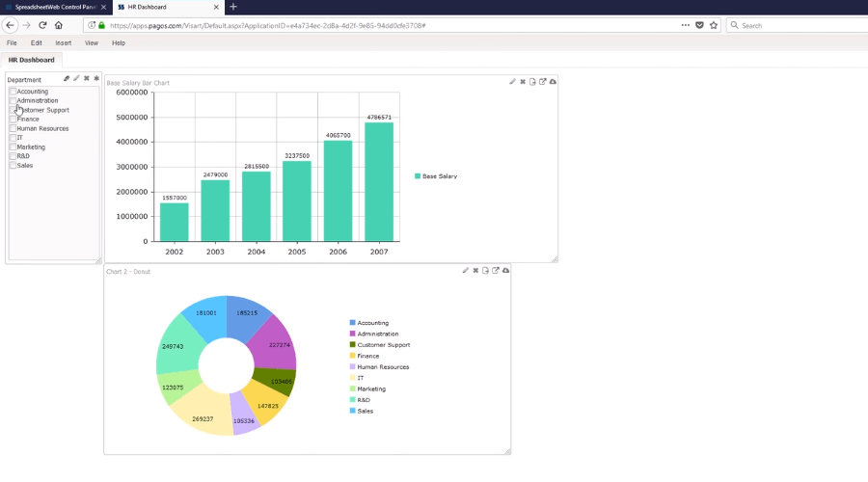
Task: Open the View menu
Action: coord(92,42)
